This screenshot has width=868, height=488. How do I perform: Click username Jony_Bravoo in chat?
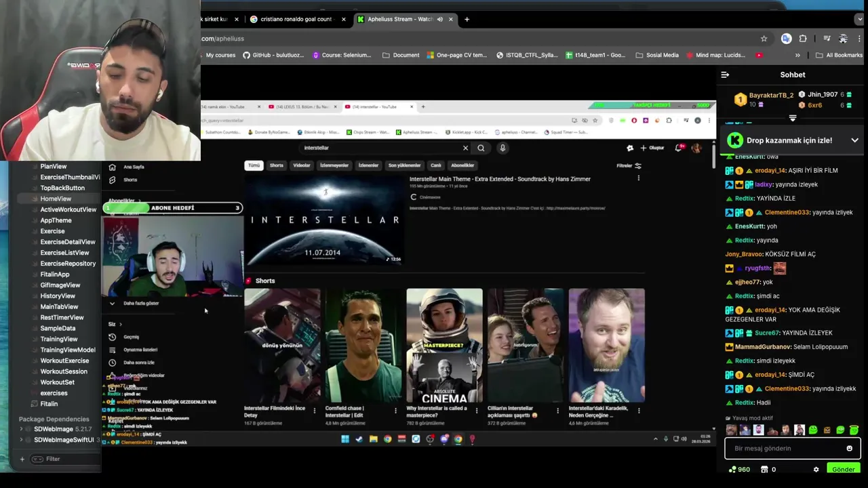click(744, 254)
